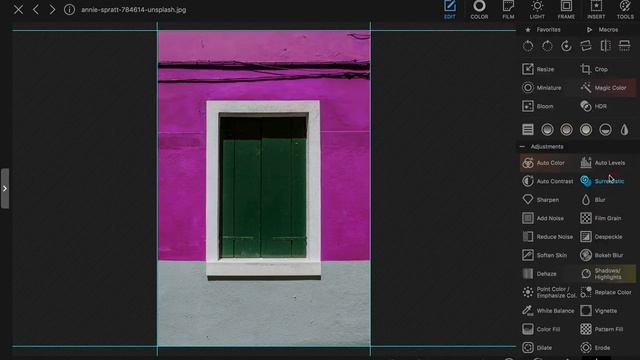Select the Crop tool
Image resolution: width=640 pixels, height=360 pixels.
coord(594,69)
